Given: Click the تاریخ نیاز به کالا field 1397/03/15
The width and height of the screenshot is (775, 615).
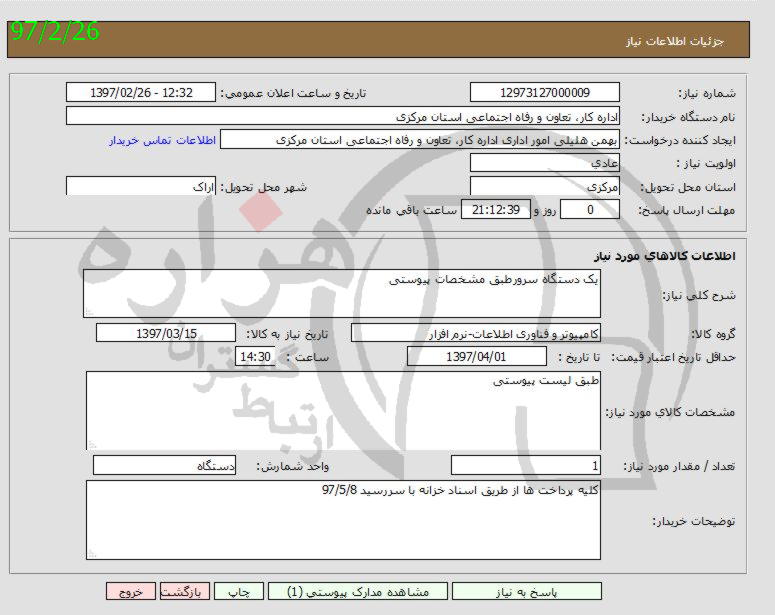Looking at the screenshot, I should 166,333.
